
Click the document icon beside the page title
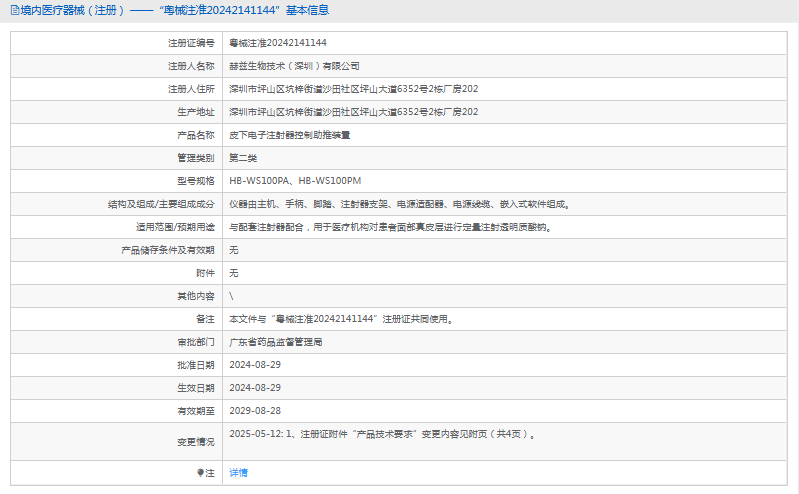point(15,10)
